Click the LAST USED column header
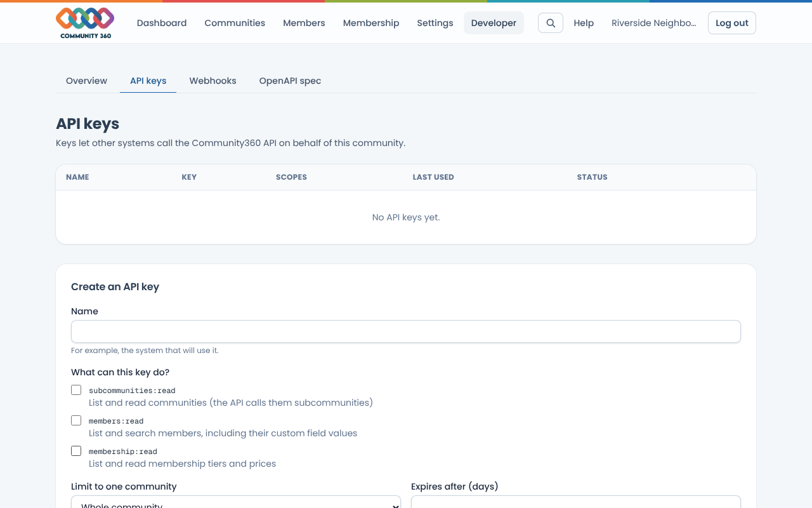The height and width of the screenshot is (508, 812). (433, 177)
